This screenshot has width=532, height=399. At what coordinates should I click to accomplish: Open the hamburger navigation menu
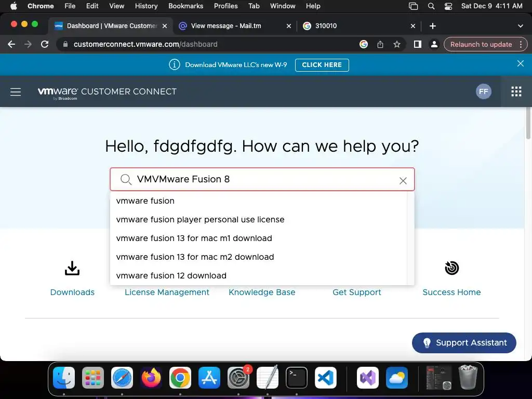tap(16, 91)
